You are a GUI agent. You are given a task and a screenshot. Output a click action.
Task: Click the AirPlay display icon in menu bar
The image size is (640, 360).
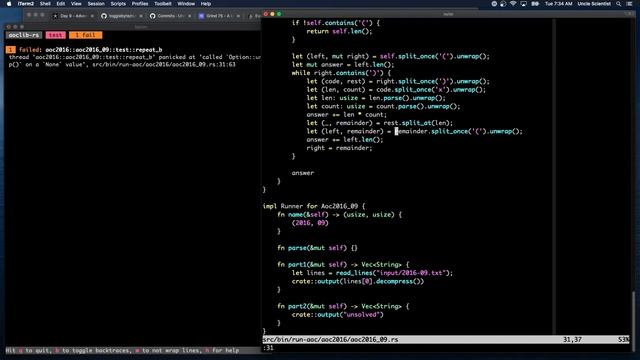click(x=524, y=4)
